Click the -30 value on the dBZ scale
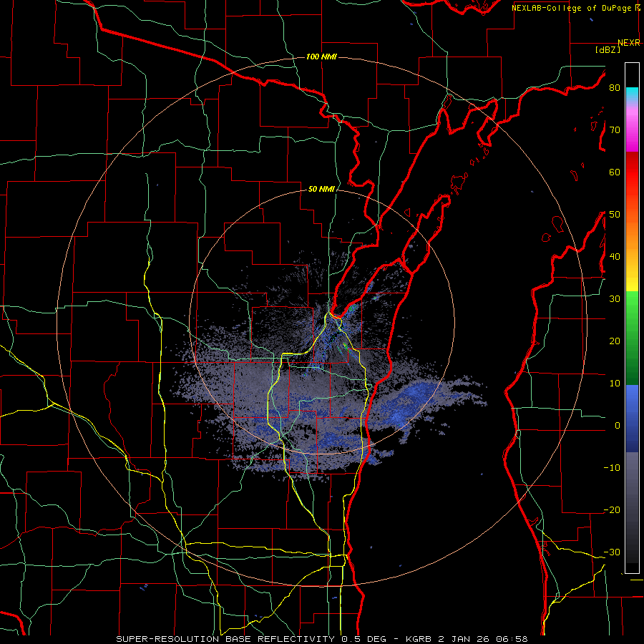644x644 pixels. click(x=612, y=552)
